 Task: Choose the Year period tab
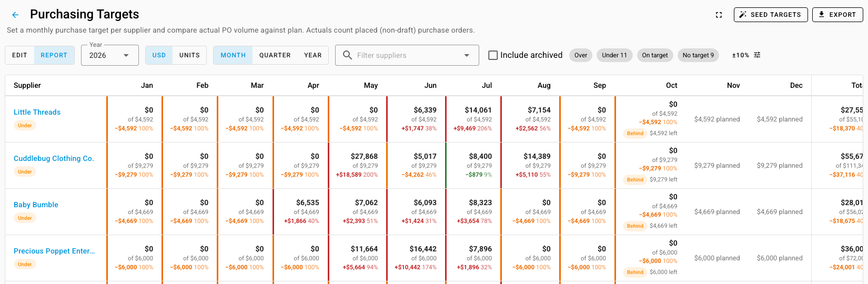click(x=313, y=55)
